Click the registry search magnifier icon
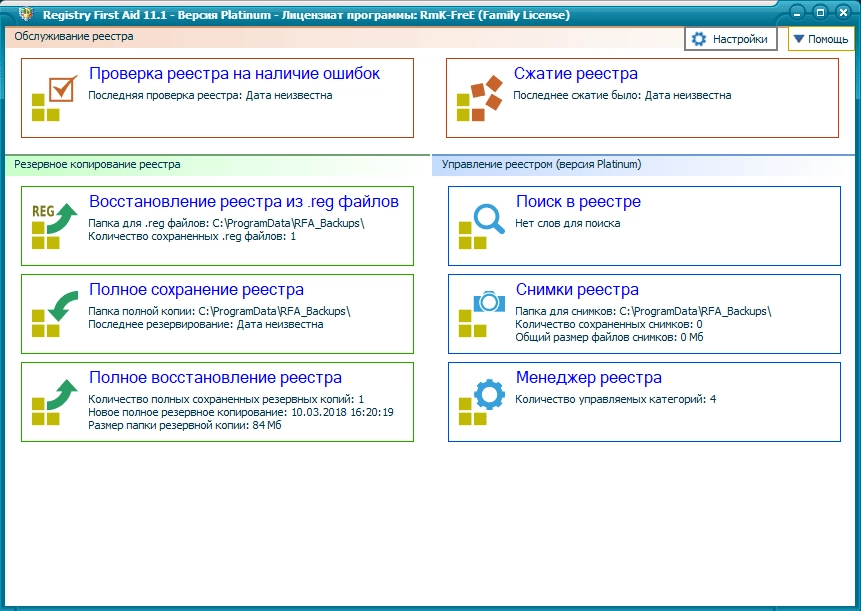Image resolution: width=861 pixels, height=611 pixels. tap(482, 226)
